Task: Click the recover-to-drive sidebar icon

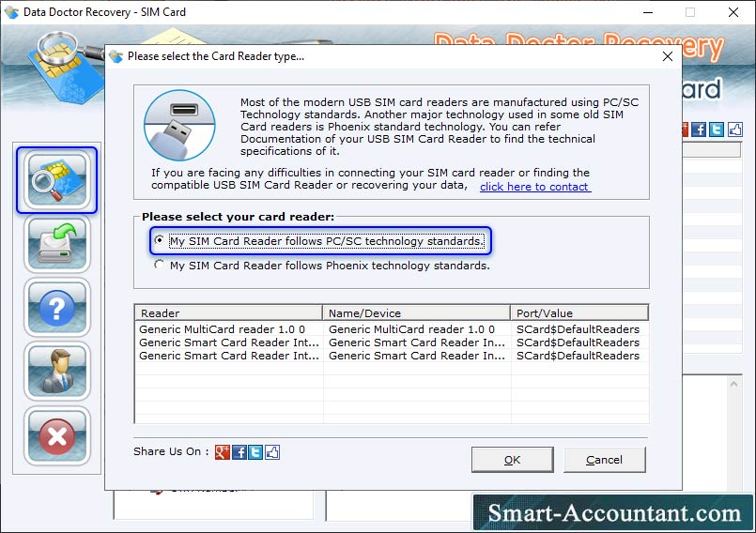Action: (x=57, y=244)
